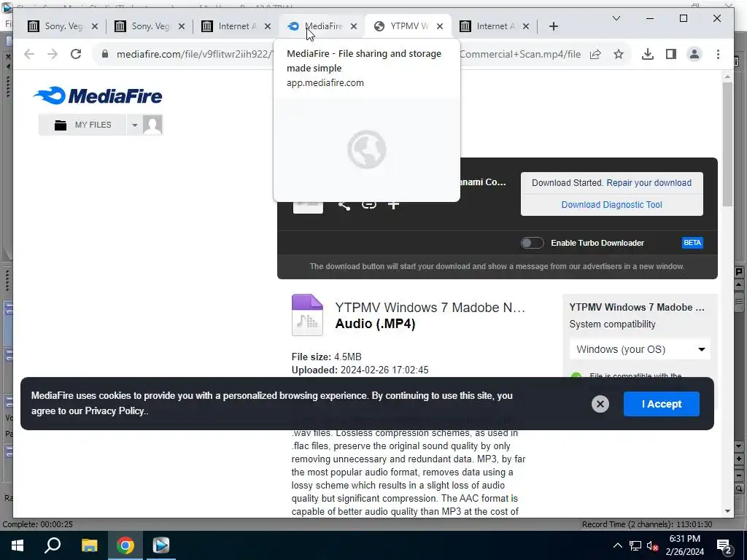
Task: Close the MediaFire tab
Action: (354, 26)
